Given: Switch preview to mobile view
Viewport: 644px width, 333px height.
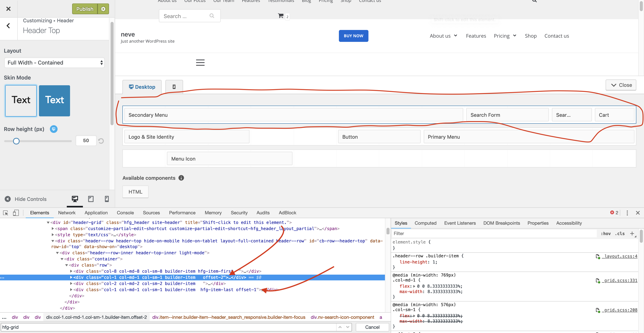Looking at the screenshot, I should (107, 199).
